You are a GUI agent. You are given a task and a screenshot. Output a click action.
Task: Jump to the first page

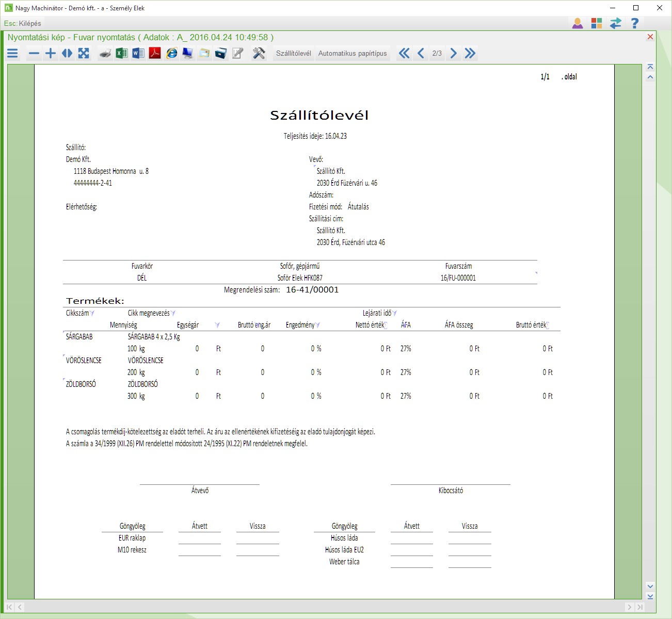404,53
